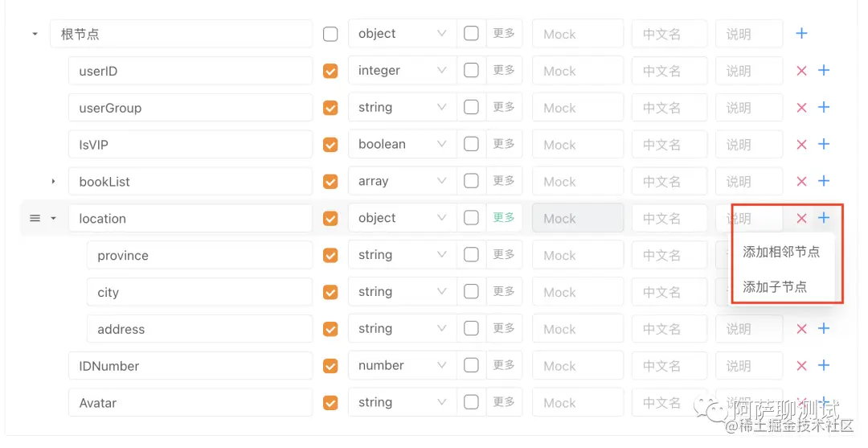Expand the bookList array node
The height and width of the screenshot is (448, 868).
[x=53, y=181]
